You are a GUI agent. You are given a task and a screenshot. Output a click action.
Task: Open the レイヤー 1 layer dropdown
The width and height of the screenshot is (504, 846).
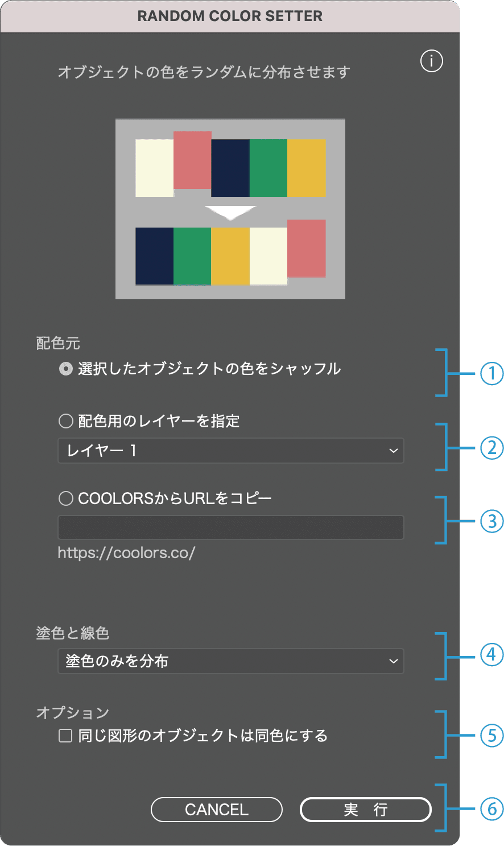[230, 451]
